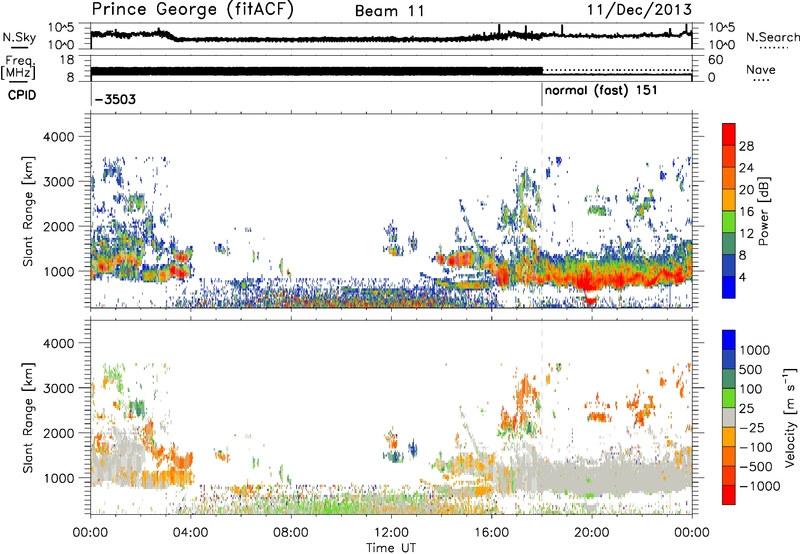Click the '60' Nave axis tick

pos(715,60)
